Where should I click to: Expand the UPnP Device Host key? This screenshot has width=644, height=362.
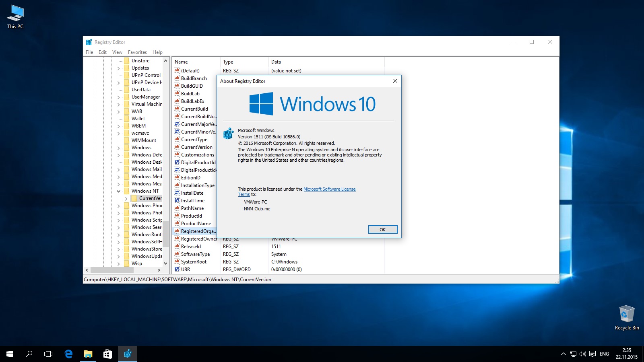119,83
